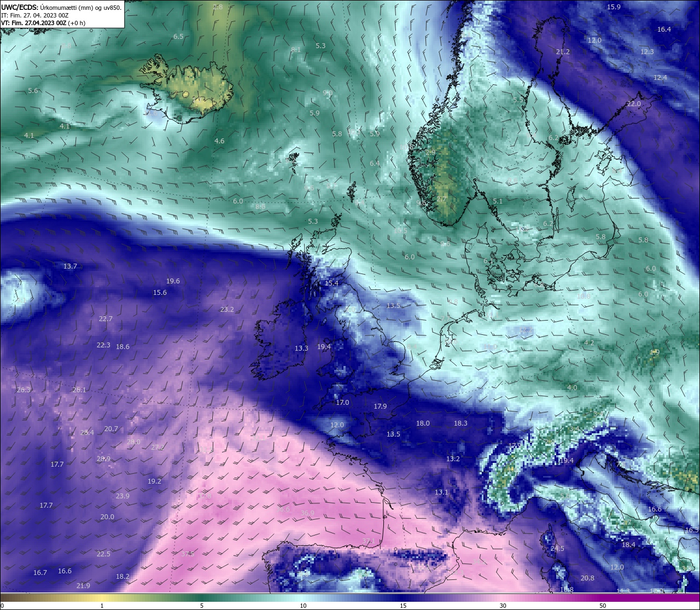Click the 6.5 value northwest of Iceland
Image resolution: width=700 pixels, height=610 pixels.
(x=178, y=37)
